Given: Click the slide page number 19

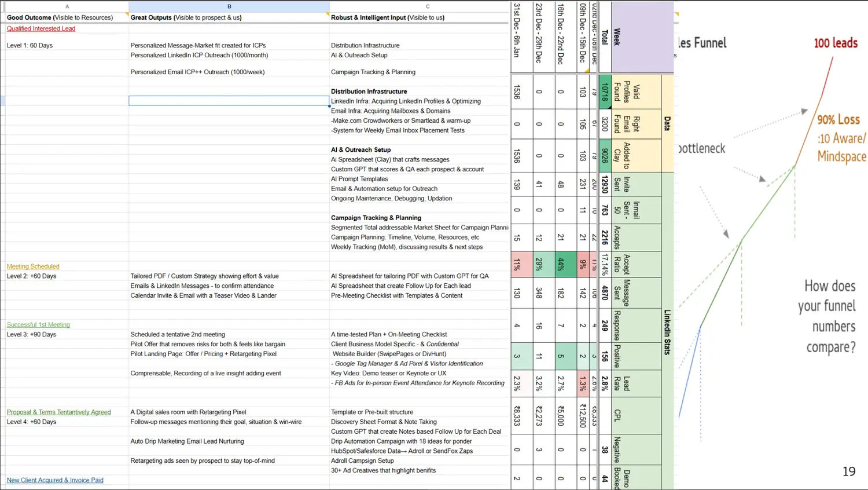Looking at the screenshot, I should click(848, 471).
